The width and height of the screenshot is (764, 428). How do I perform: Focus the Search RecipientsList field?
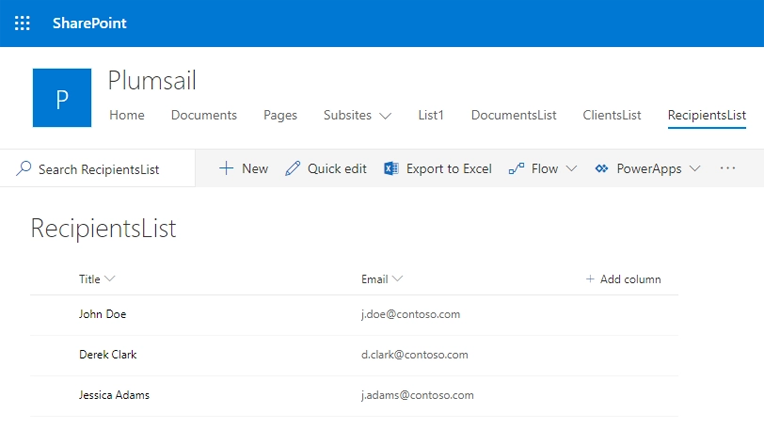99,170
